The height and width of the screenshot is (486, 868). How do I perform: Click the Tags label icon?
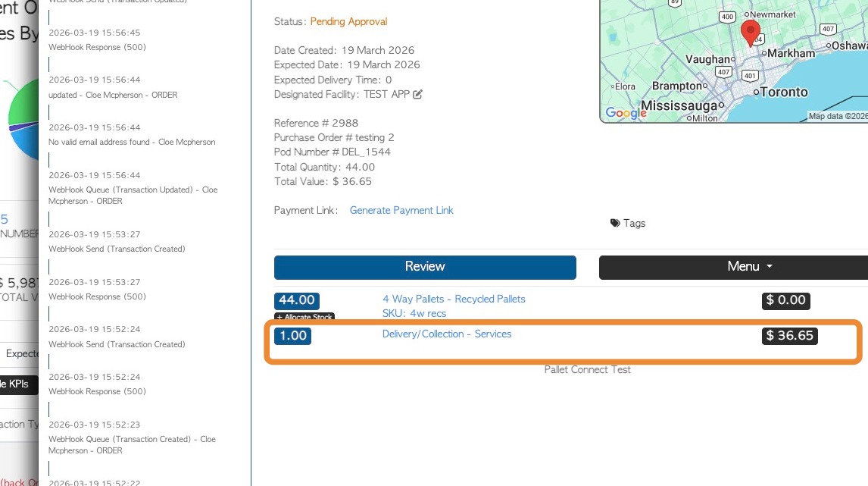(615, 223)
